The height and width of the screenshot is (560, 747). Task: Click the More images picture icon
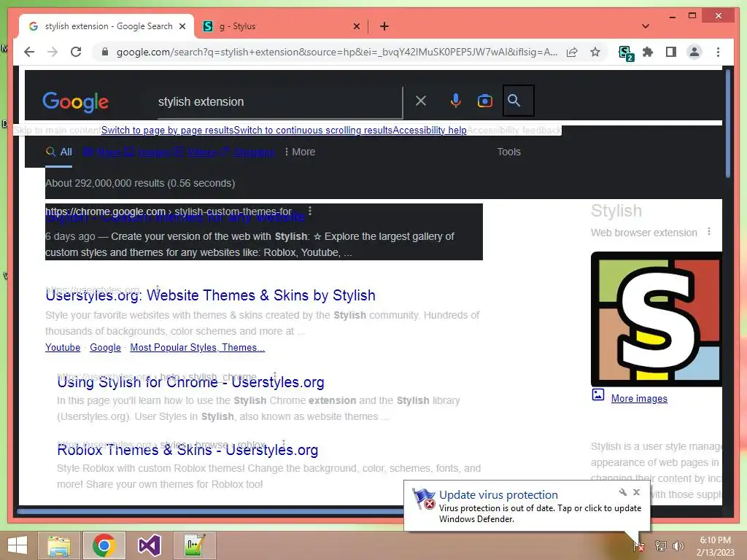(x=598, y=394)
